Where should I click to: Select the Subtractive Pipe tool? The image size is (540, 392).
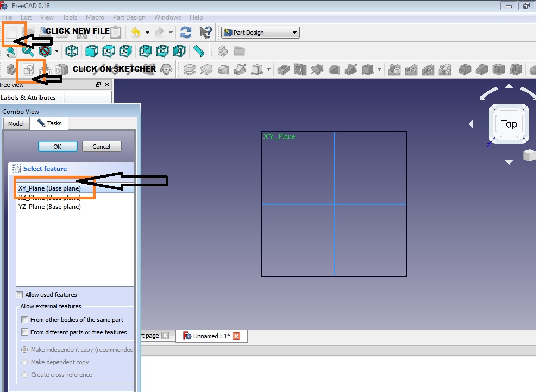coord(351,70)
